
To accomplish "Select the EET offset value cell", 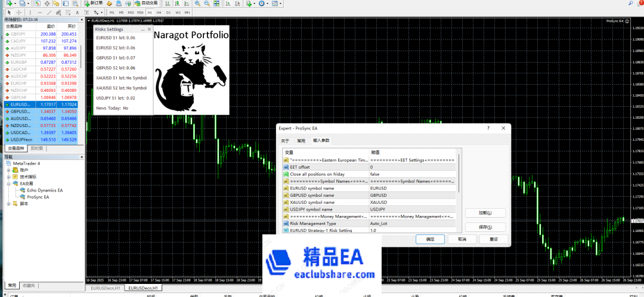I will pyautogui.click(x=412, y=167).
